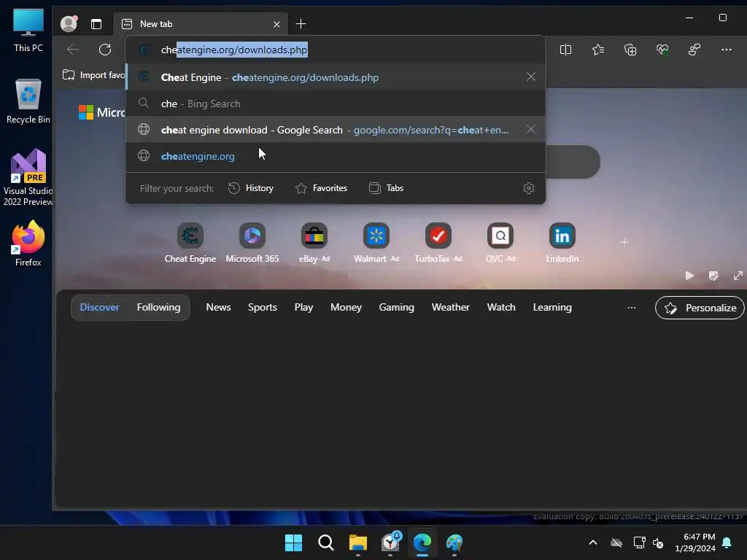The image size is (747, 560).
Task: Click the back navigation arrow
Action: (73, 50)
